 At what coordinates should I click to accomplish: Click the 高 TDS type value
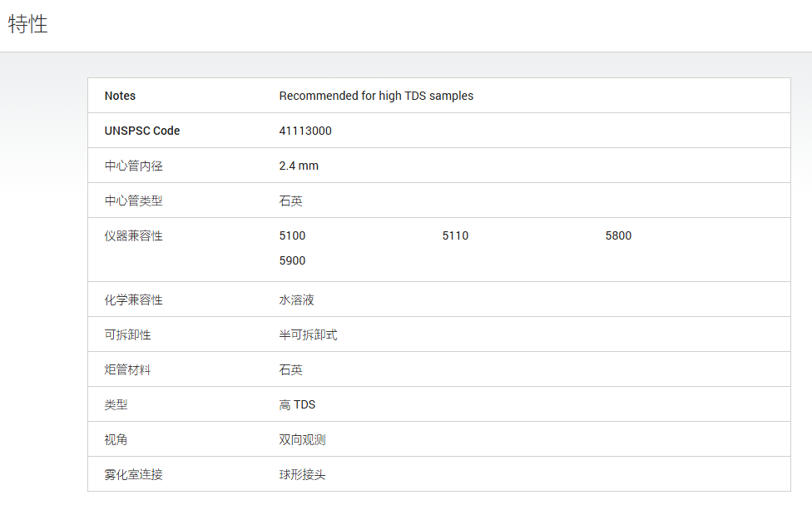297,404
